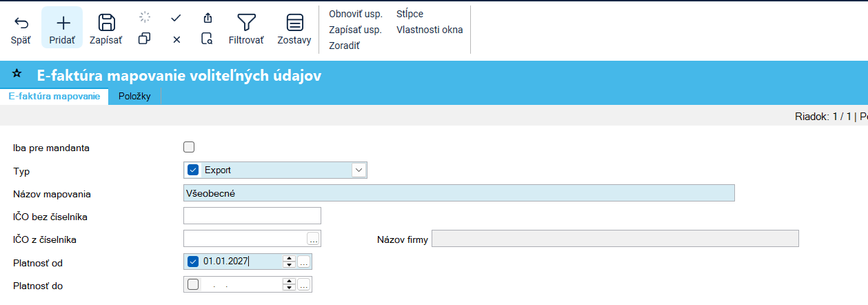Click the Iba pre mandanta label

tap(52, 148)
